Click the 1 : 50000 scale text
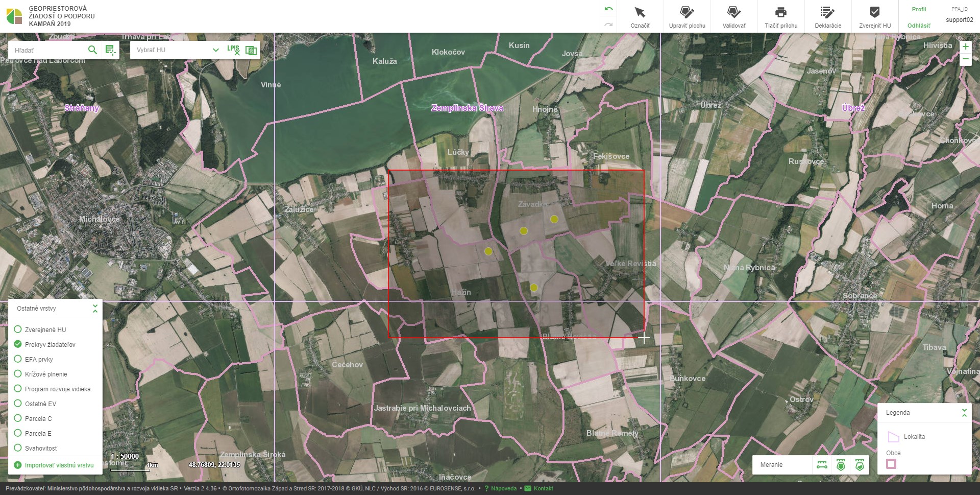Image resolution: width=980 pixels, height=495 pixels. coord(125,456)
